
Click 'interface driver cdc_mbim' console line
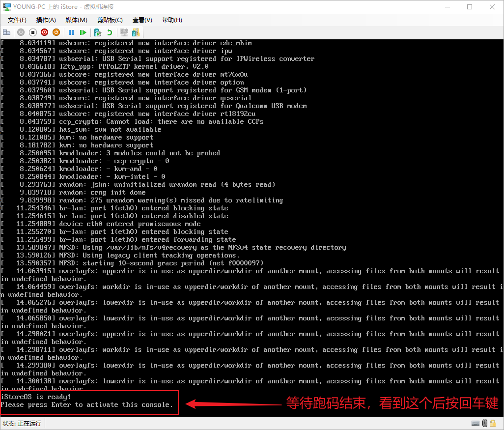126,43
